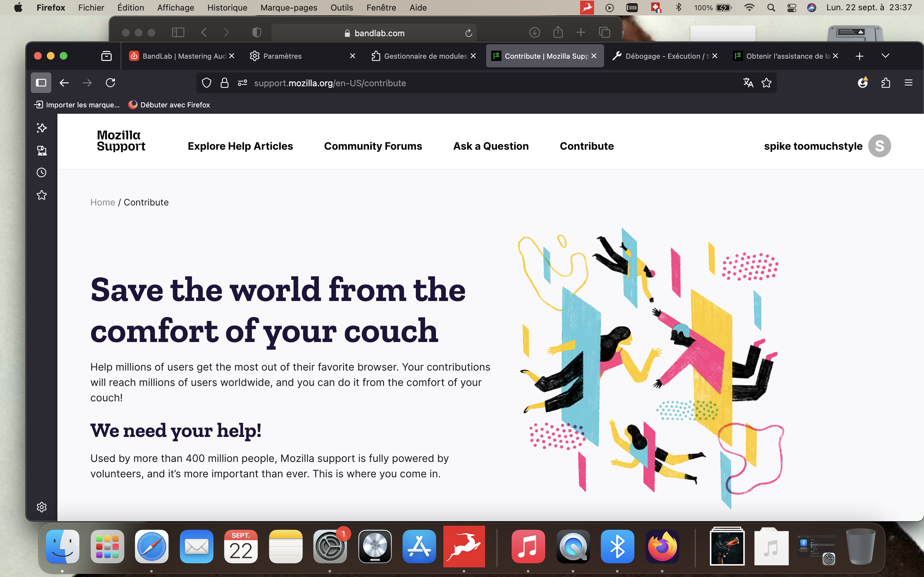Click the Community Forums link

tap(373, 146)
